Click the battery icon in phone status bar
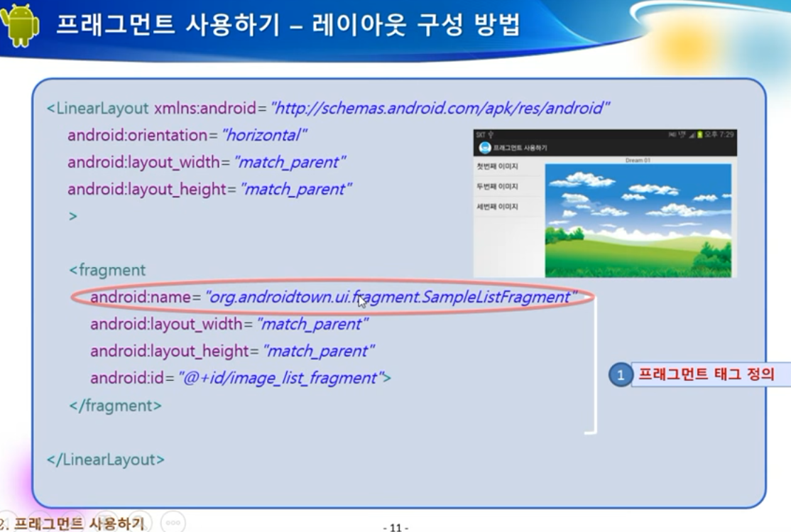Image resolution: width=791 pixels, height=532 pixels. pos(699,135)
